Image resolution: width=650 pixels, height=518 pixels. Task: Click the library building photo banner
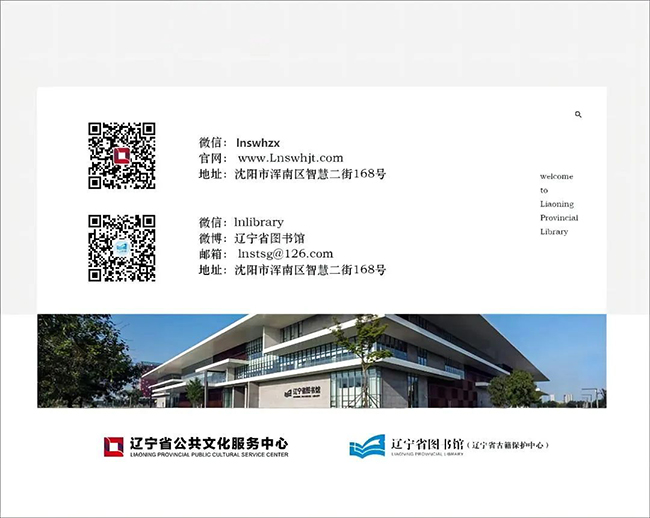point(322,361)
